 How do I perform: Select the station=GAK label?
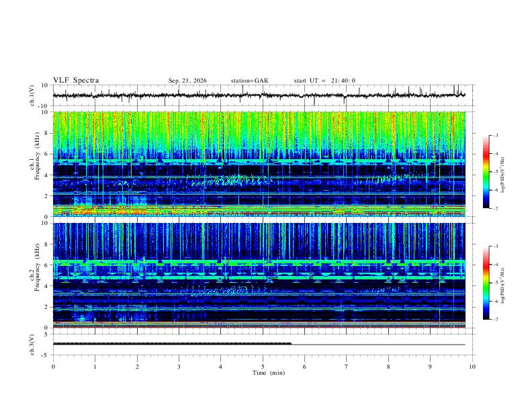(x=249, y=81)
